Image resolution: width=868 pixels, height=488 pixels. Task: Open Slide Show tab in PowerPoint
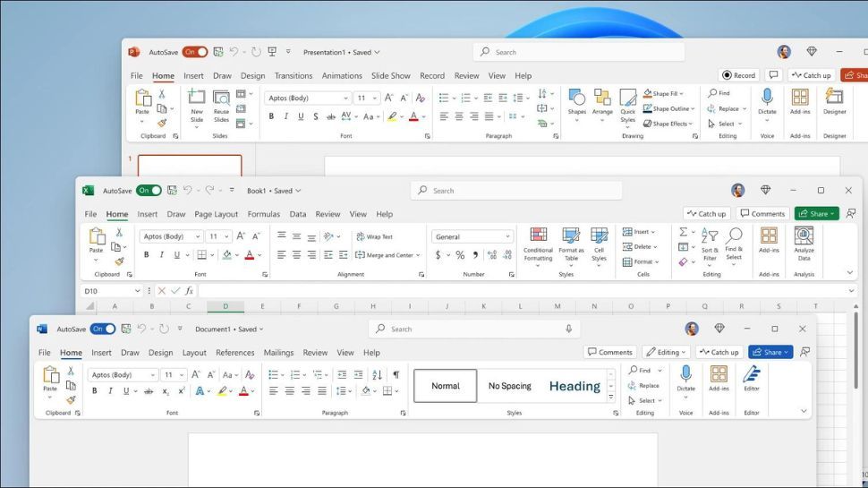point(391,76)
